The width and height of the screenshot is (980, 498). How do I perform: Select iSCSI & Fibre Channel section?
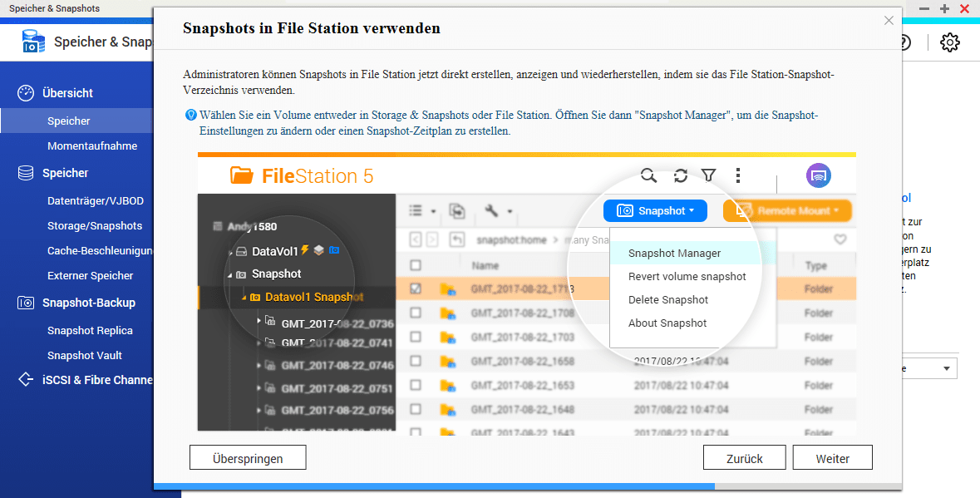tap(97, 379)
